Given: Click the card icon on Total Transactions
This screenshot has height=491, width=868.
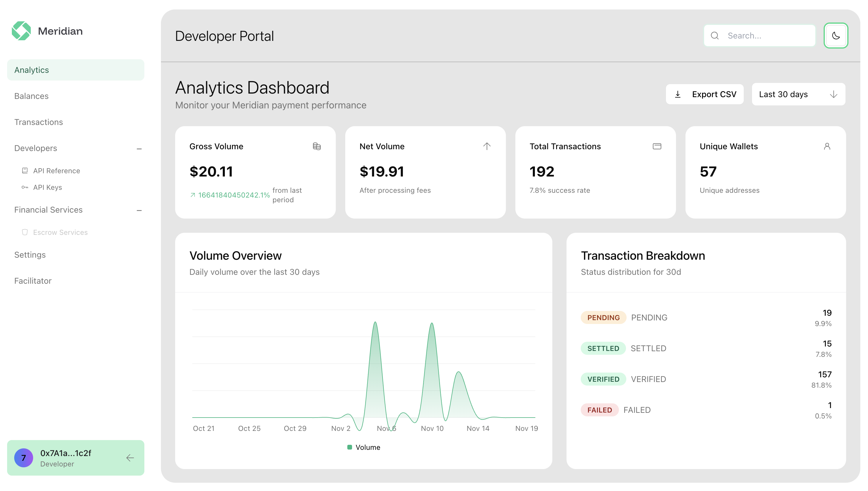Looking at the screenshot, I should tap(657, 146).
